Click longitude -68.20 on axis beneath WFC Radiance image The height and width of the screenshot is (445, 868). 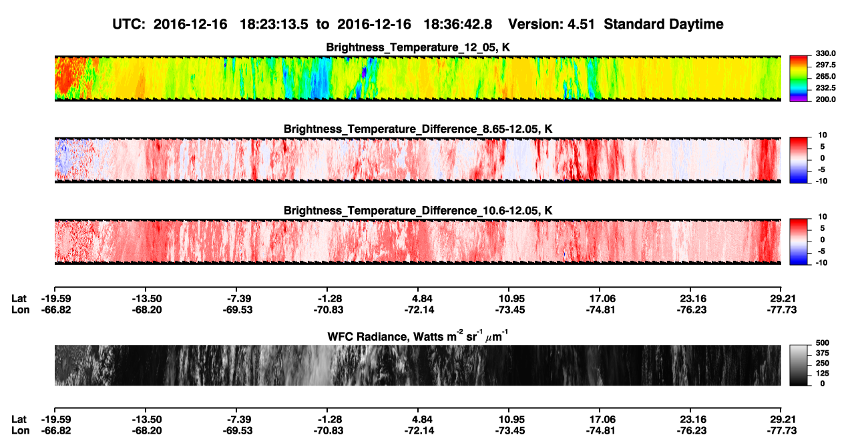coord(146,430)
